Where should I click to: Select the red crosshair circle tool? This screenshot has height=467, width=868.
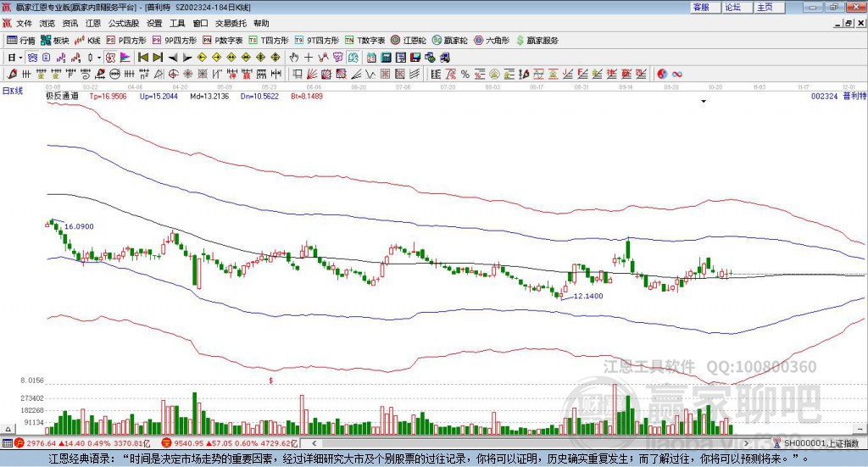[173, 74]
